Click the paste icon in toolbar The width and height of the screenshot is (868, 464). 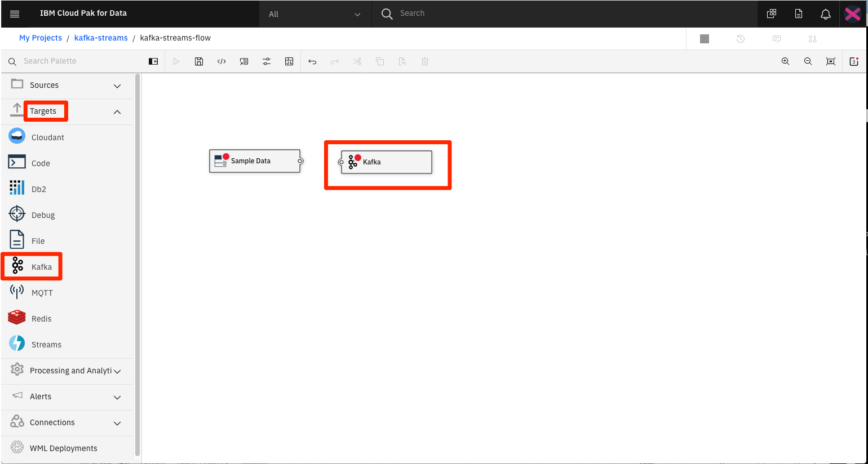(x=402, y=61)
